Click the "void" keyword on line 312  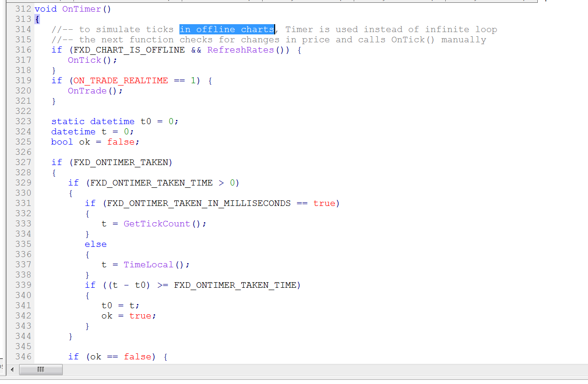(x=46, y=9)
